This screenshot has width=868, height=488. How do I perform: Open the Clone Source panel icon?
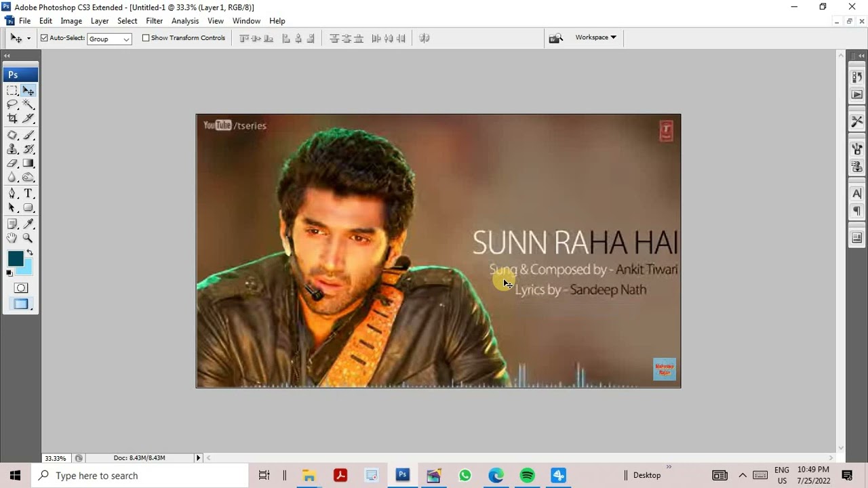(x=857, y=166)
